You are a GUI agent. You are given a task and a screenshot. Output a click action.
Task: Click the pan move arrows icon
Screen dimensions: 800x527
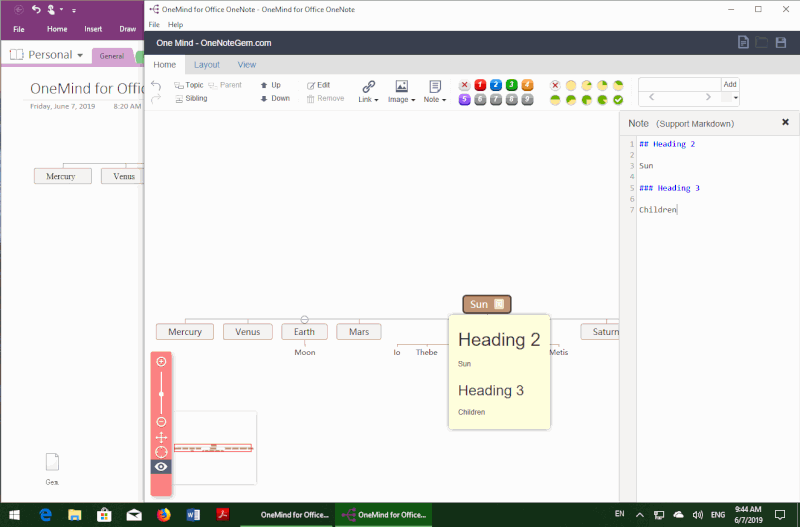(x=161, y=437)
